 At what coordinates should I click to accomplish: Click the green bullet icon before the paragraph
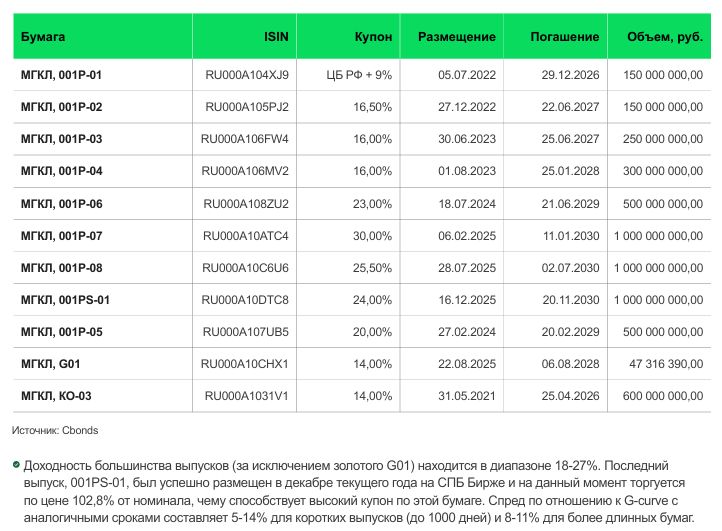16,466
